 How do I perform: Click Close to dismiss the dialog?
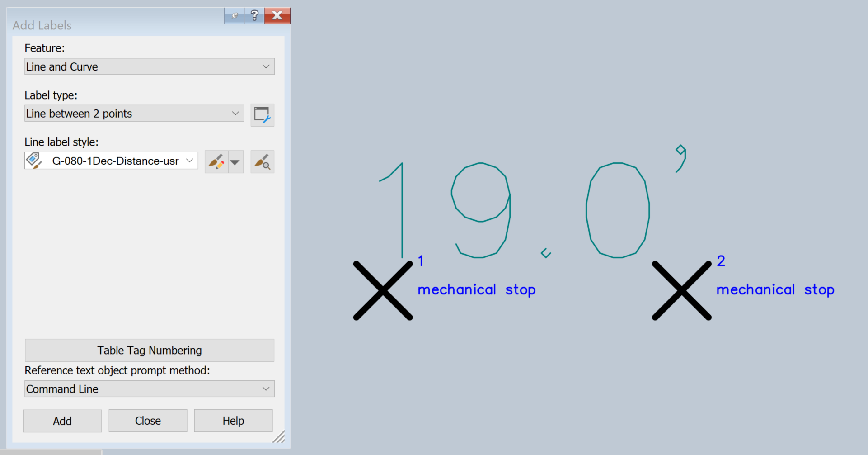(x=148, y=421)
